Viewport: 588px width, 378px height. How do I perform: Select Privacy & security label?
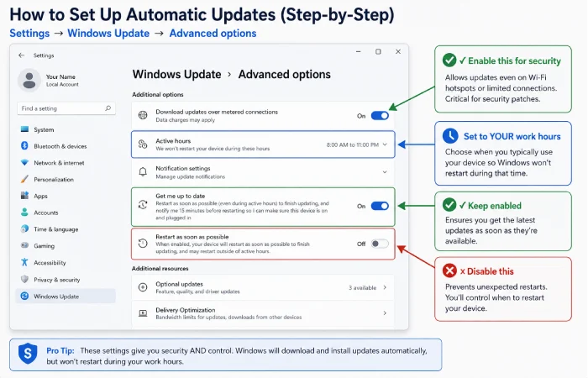tap(56, 280)
